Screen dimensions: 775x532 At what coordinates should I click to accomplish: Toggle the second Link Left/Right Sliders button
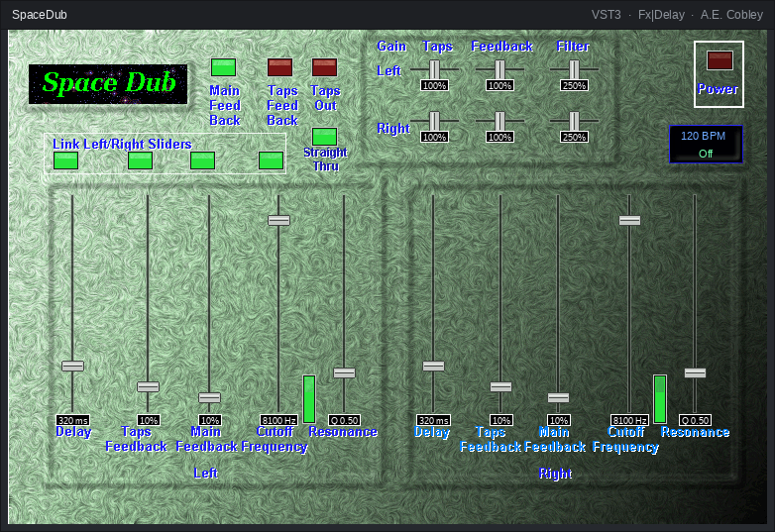(x=140, y=160)
